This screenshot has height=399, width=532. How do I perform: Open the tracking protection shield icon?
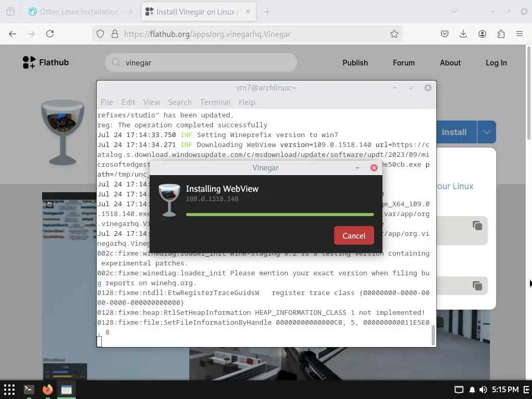pos(100,34)
